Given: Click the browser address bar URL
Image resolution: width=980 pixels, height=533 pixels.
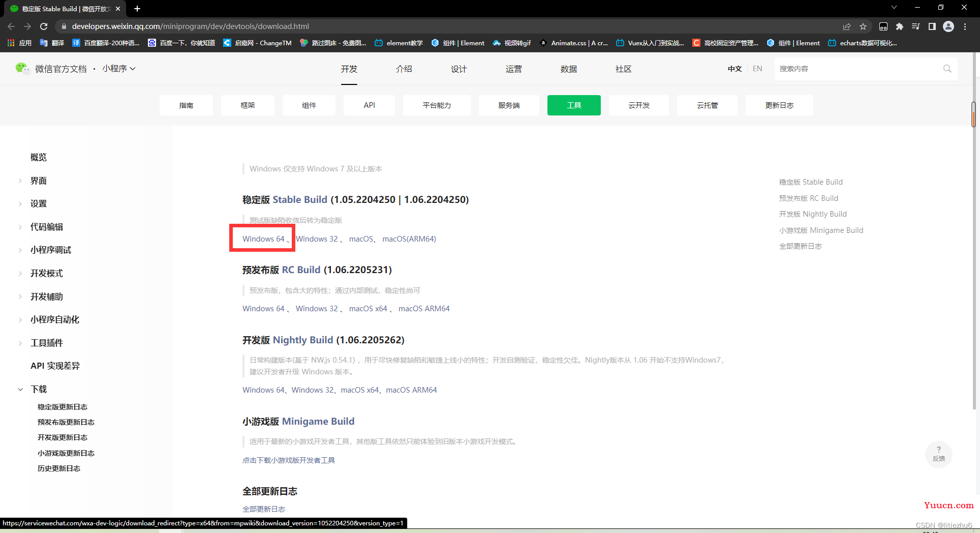Looking at the screenshot, I should (x=191, y=26).
